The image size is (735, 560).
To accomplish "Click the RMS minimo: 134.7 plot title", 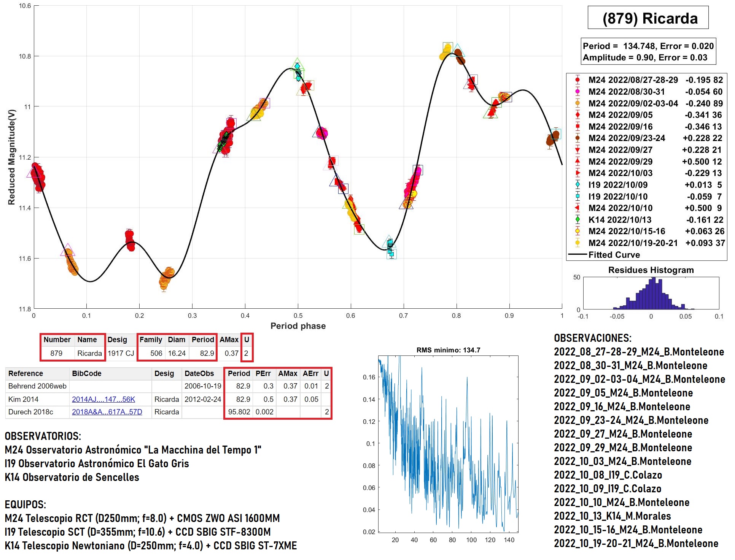I will [448, 350].
